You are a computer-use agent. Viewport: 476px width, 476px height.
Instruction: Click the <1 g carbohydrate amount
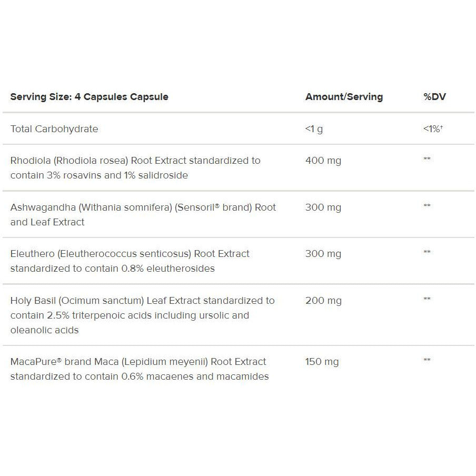click(x=314, y=129)
